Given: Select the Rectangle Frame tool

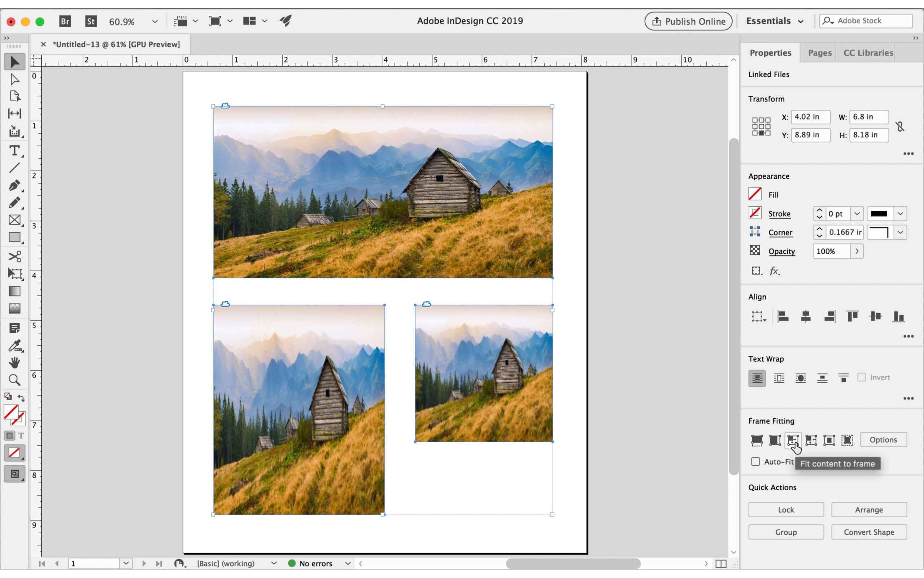Looking at the screenshot, I should 14,220.
